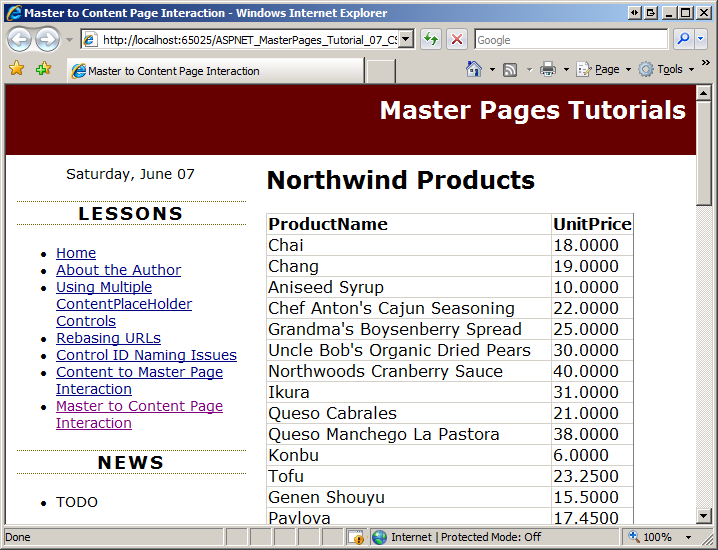The width and height of the screenshot is (718, 550).
Task: Click the 6.0000 price for Konbu
Action: tap(593, 455)
